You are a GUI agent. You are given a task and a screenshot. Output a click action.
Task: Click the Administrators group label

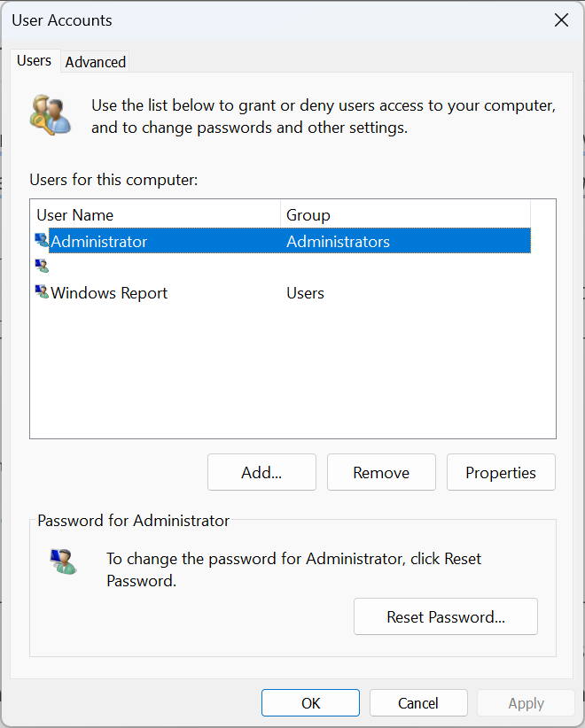[339, 240]
